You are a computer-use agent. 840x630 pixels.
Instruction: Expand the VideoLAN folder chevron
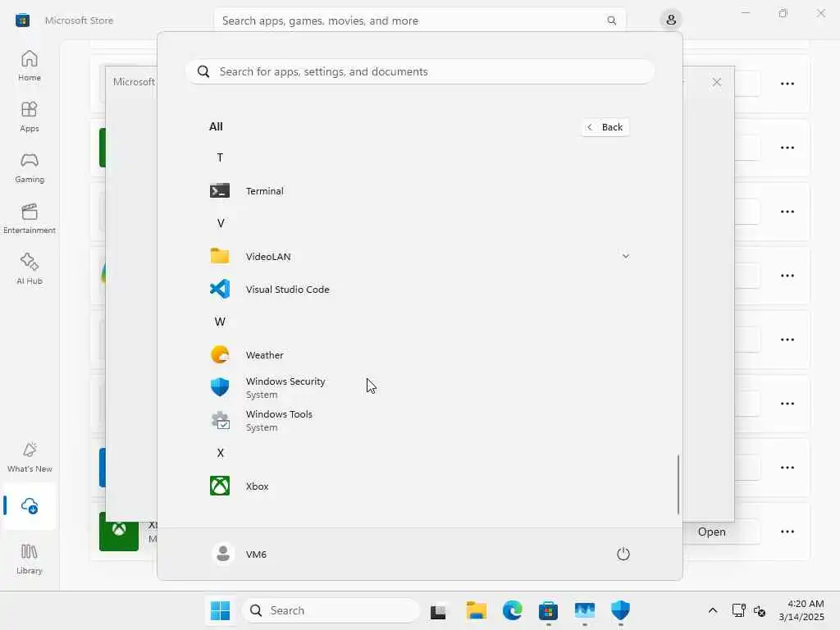625,256
